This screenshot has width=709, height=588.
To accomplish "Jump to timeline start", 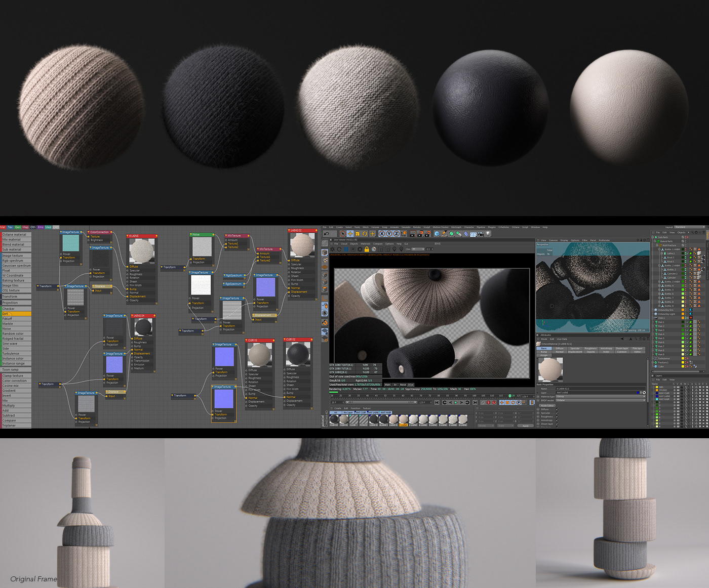I will (x=437, y=402).
